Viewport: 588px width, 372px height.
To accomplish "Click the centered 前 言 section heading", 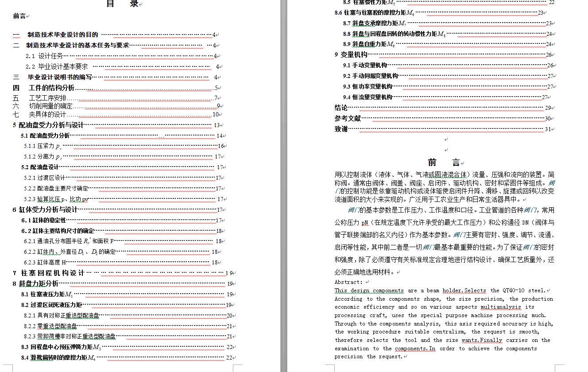I will tap(444, 163).
